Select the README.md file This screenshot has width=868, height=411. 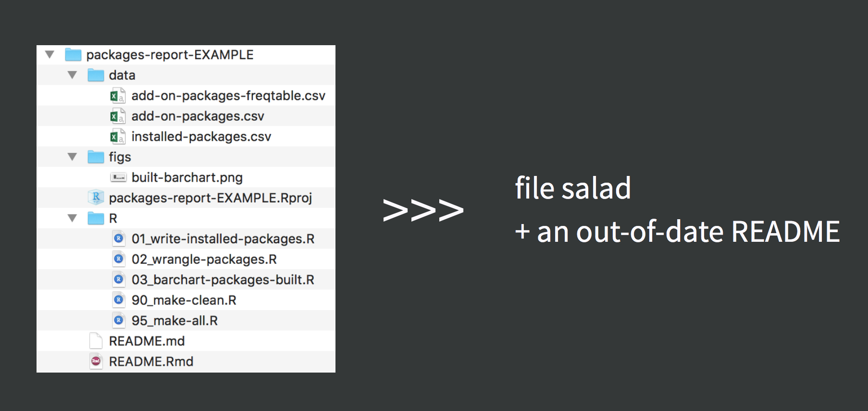point(186,341)
